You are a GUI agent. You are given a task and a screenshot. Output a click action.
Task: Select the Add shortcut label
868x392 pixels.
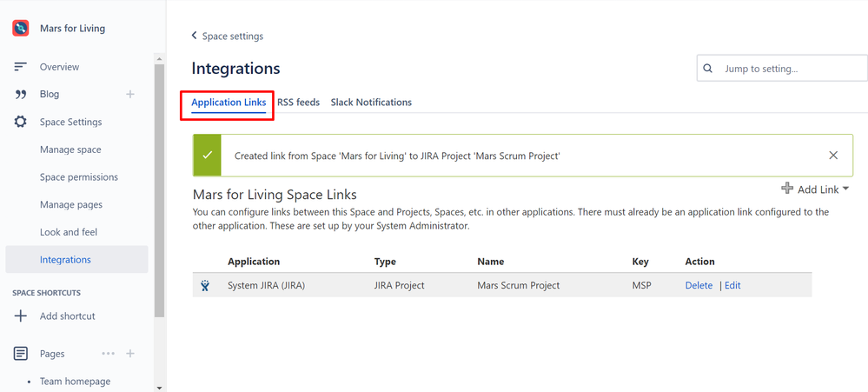click(68, 316)
